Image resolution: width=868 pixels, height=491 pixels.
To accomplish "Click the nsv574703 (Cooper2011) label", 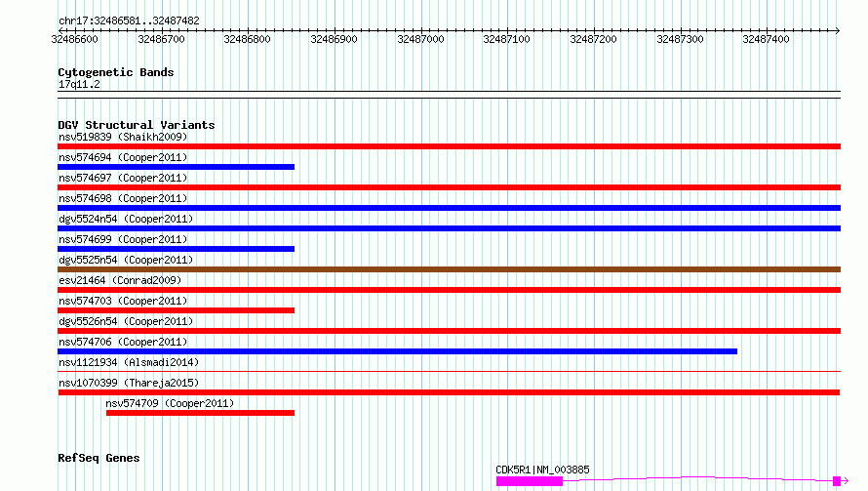I will (x=123, y=301).
